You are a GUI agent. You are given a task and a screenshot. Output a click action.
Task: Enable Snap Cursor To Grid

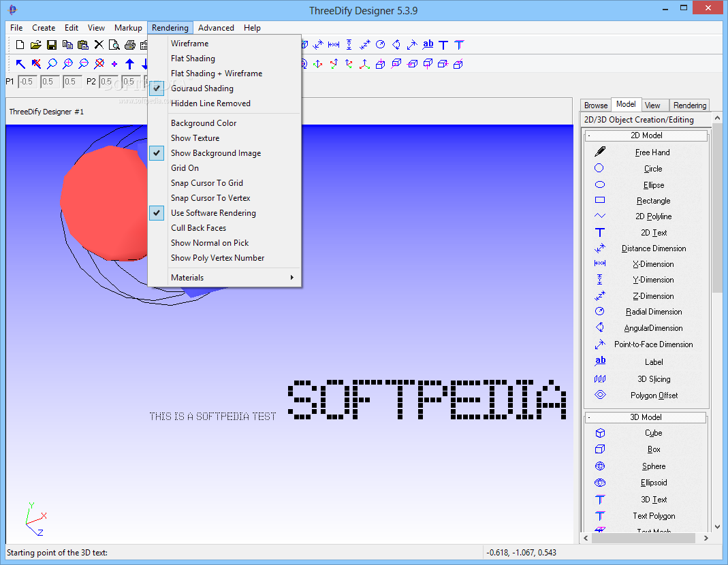(x=225, y=183)
